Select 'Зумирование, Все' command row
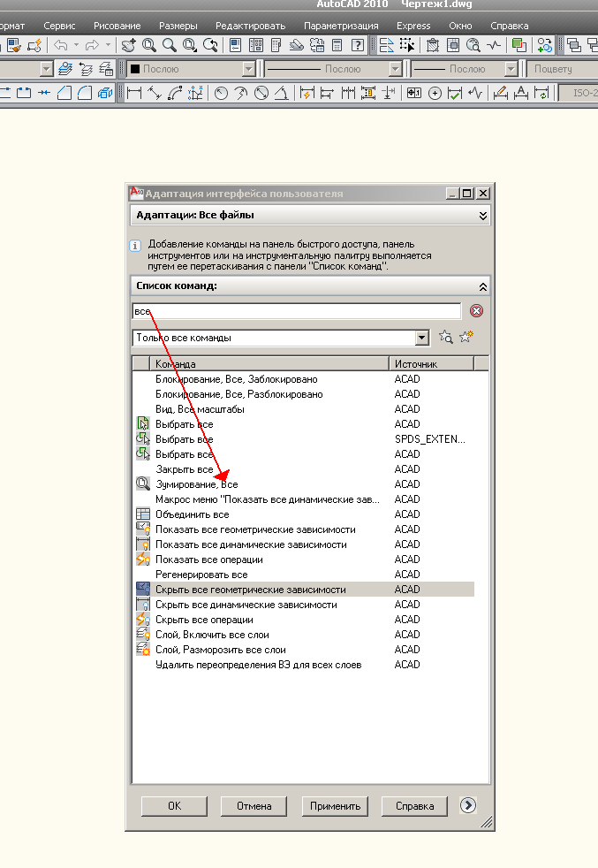Screen dimensions: 598x868 pos(304,483)
